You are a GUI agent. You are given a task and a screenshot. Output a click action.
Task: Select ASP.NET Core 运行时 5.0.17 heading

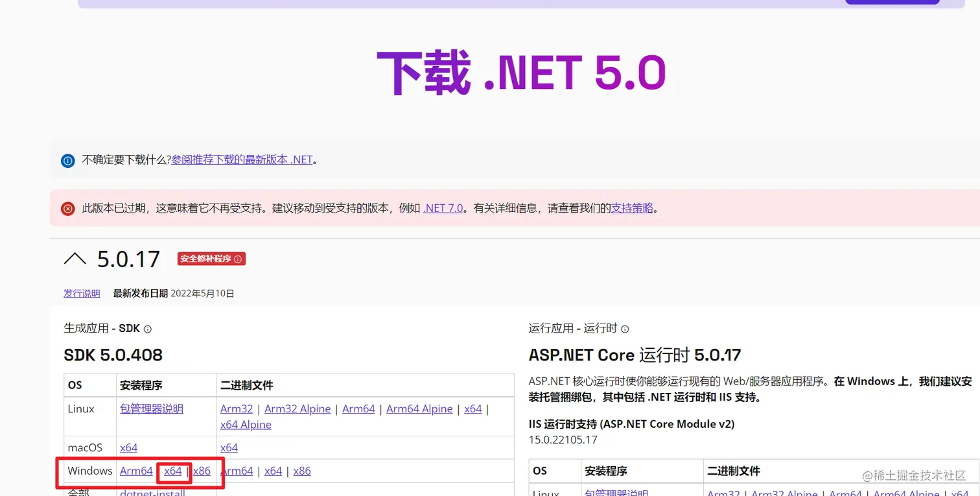(x=635, y=355)
